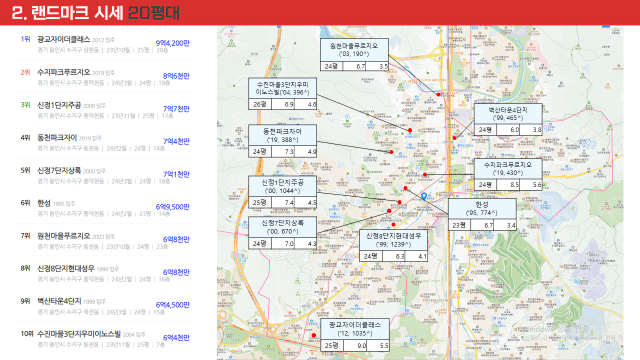Open the 1위 광교자이더클래스 list entry
This screenshot has width=640, height=360.
[105, 44]
